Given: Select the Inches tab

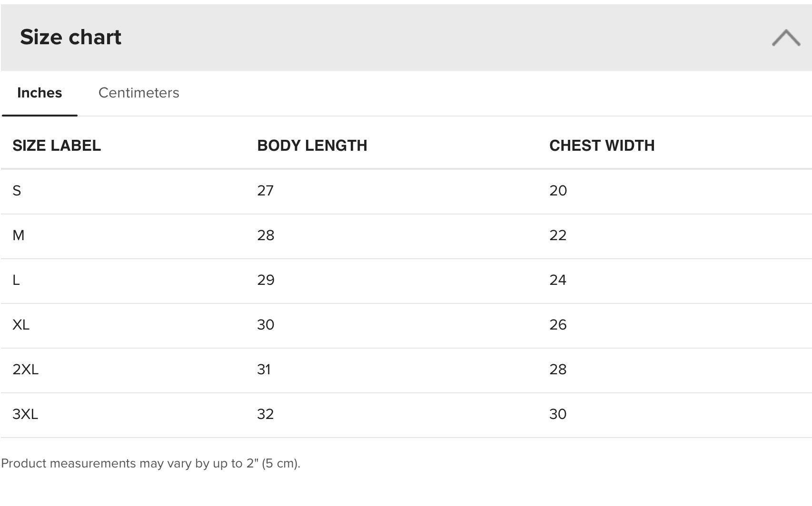Looking at the screenshot, I should click(40, 93).
